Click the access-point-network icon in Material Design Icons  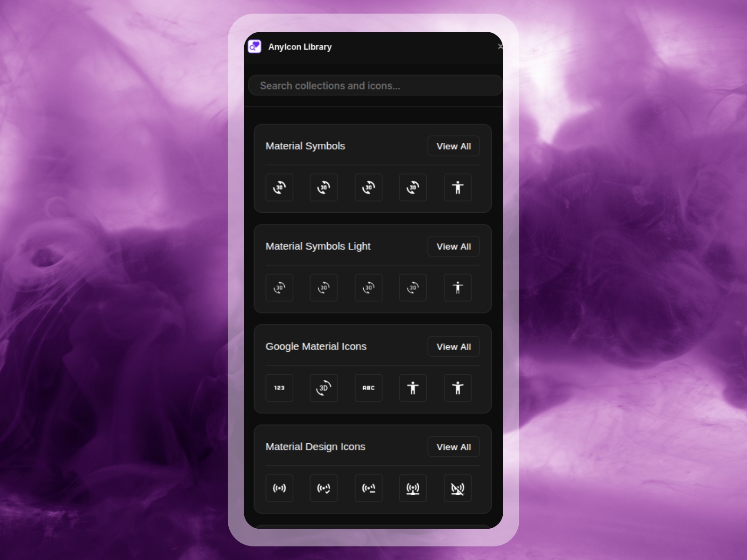click(x=413, y=488)
